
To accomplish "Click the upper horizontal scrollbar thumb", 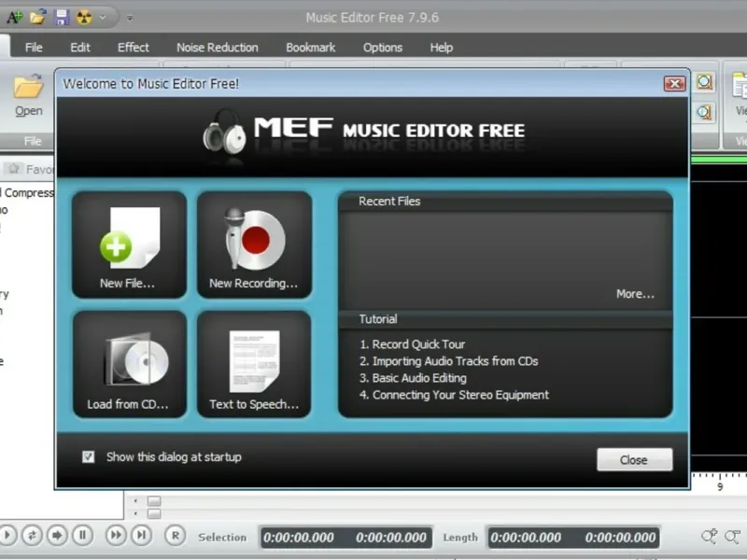I will pos(154,501).
